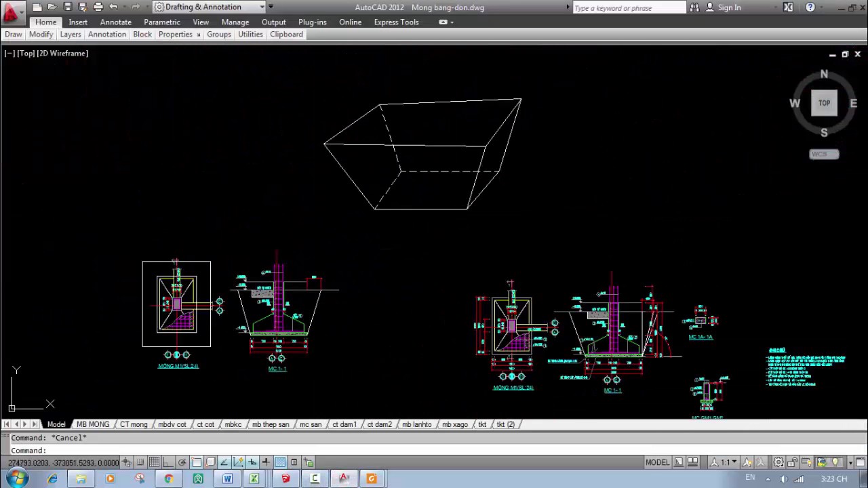Open the Output ribbon tab
868x488 pixels.
pyautogui.click(x=274, y=22)
